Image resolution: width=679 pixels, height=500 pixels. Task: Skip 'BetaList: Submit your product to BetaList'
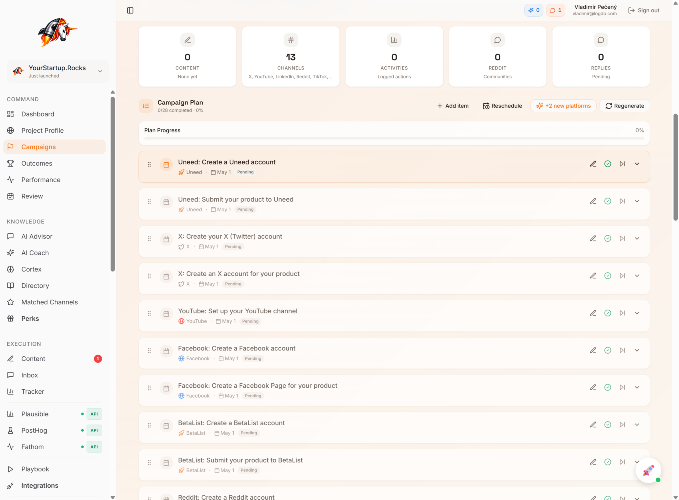[622, 462]
